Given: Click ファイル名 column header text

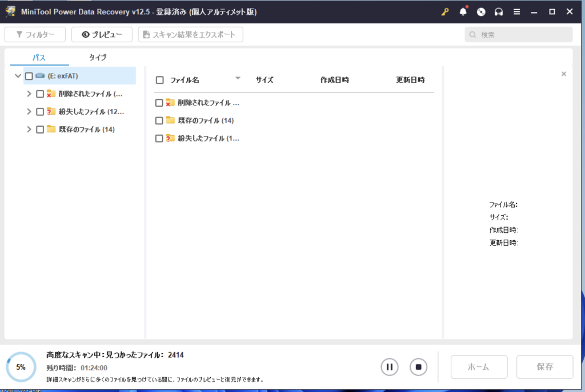Looking at the screenshot, I should [x=185, y=80].
